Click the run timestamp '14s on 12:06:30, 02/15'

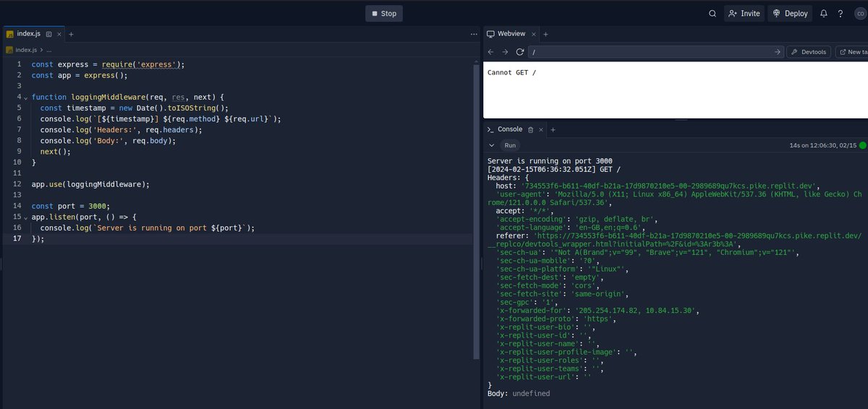pyautogui.click(x=823, y=145)
